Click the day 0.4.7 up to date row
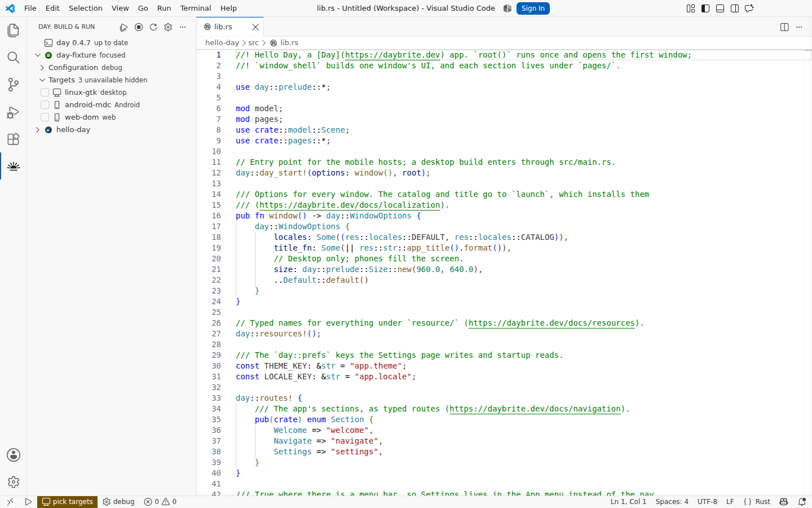812x508 pixels. click(x=111, y=43)
